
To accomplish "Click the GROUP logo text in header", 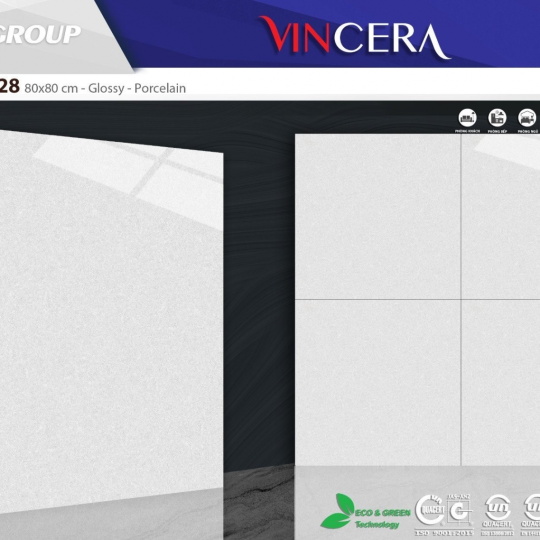I will pos(39,34).
